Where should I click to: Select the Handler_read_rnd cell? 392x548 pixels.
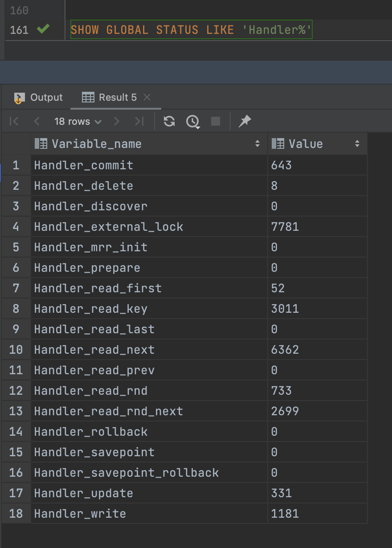(149, 391)
